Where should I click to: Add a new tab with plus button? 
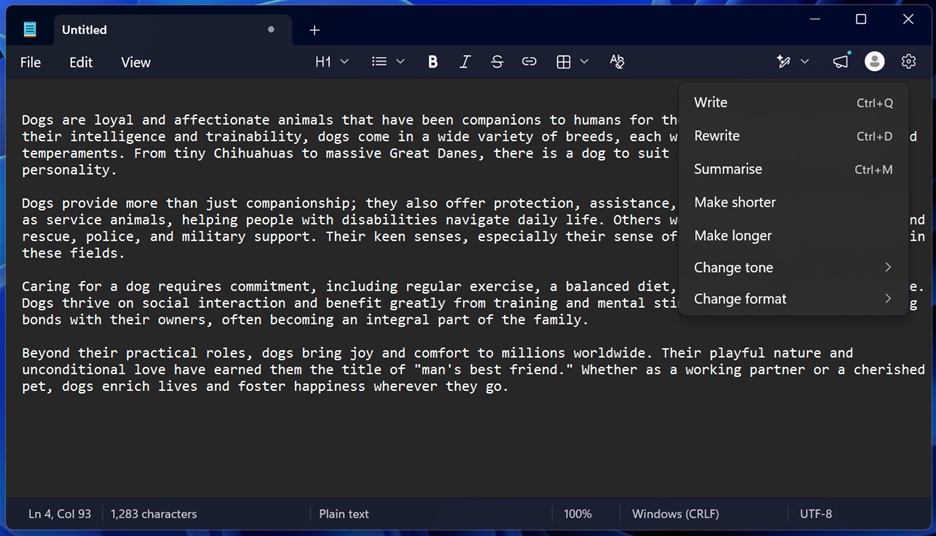coord(315,30)
